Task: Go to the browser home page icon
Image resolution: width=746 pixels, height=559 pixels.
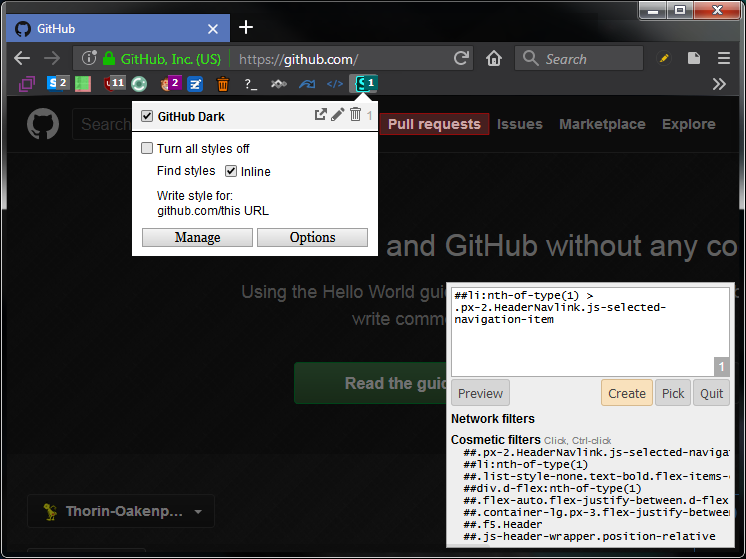Action: tap(494, 59)
